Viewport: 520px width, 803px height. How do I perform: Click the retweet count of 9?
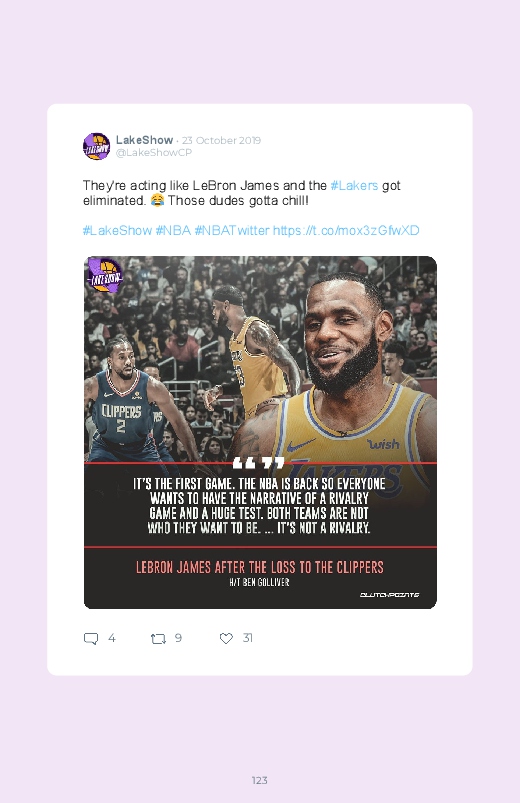[x=178, y=638]
